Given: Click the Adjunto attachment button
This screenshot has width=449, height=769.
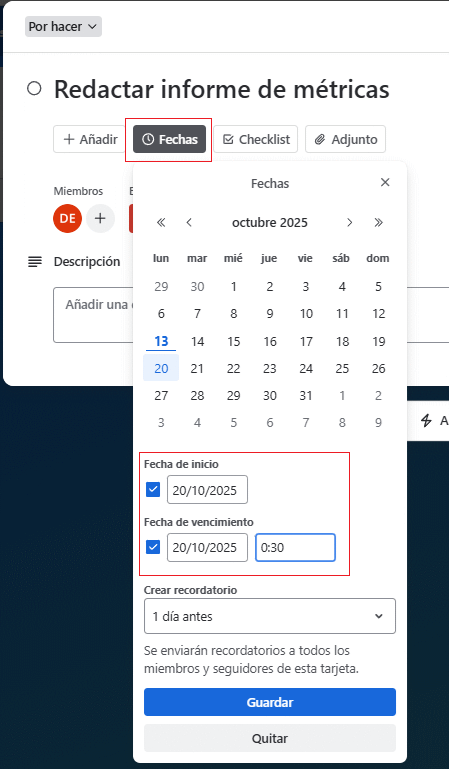Looking at the screenshot, I should (346, 139).
